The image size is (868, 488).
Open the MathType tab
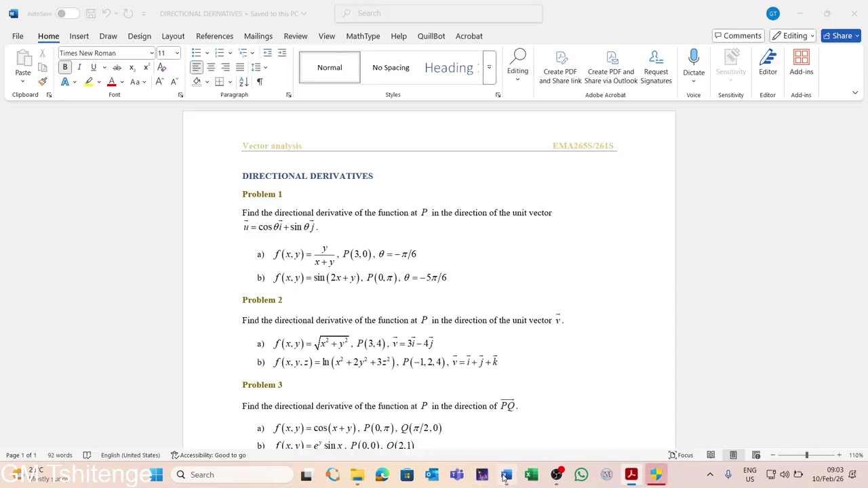(x=363, y=36)
